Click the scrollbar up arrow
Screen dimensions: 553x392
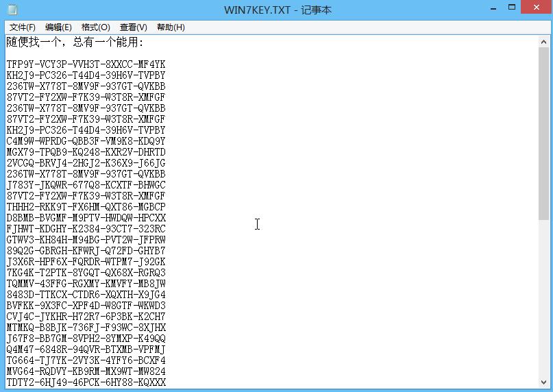[544, 42]
